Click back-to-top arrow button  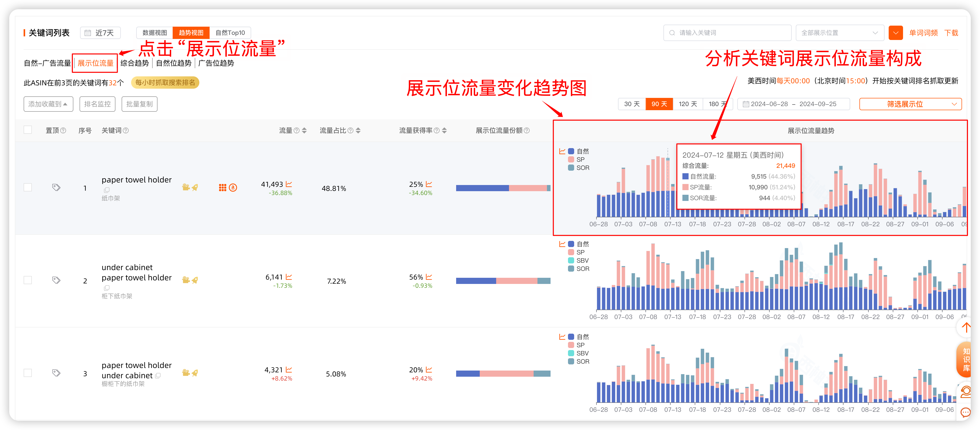click(x=966, y=327)
